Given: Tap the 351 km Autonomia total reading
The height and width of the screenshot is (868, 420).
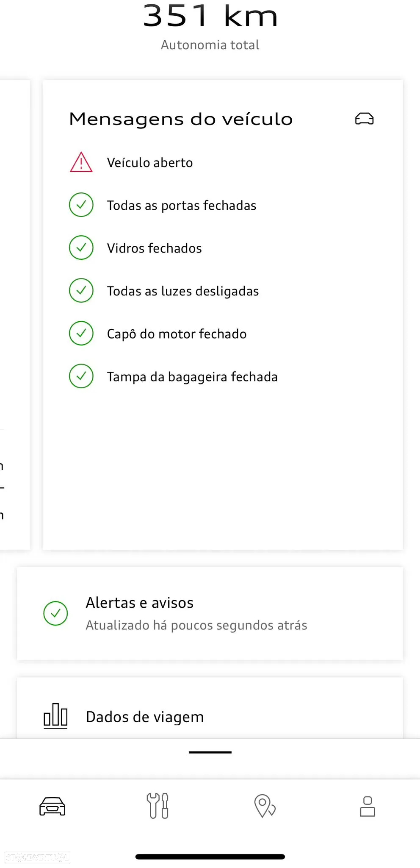Looking at the screenshot, I should 210,26.
